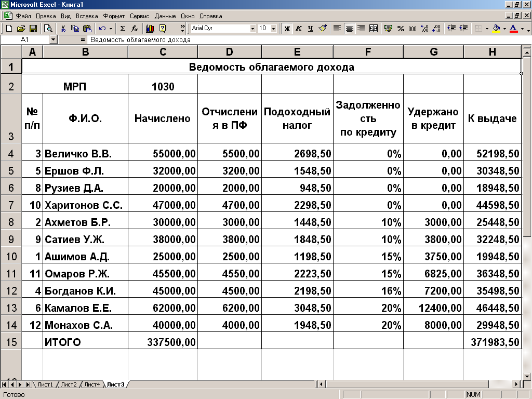The image size is (532, 399).
Task: Open the Вставка menu
Action: (87, 16)
